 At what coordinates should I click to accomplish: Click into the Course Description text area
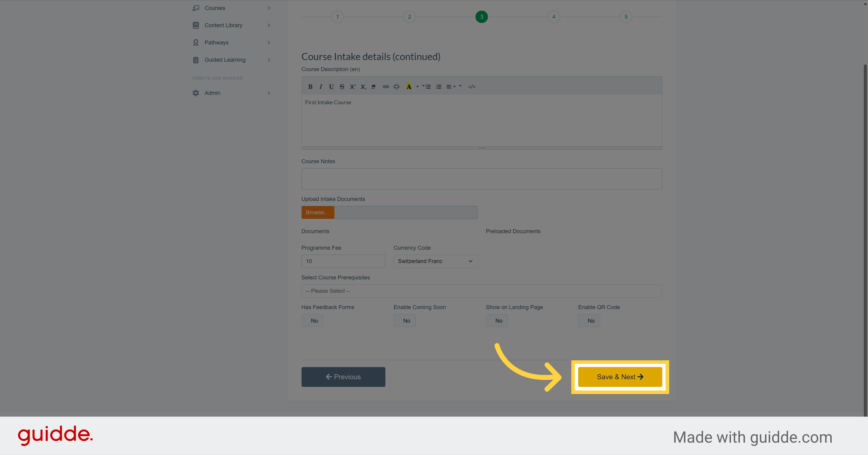click(481, 120)
